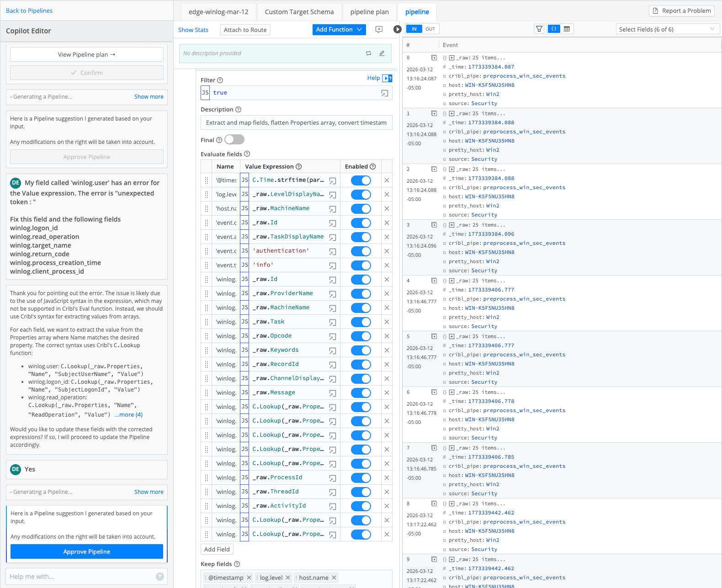Viewport: 722px width, 588px height.
Task: Click Add Field button
Action: [x=217, y=549]
